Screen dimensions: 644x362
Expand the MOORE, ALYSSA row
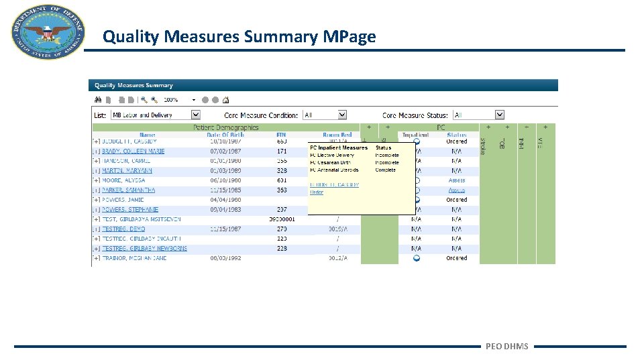pos(96,180)
